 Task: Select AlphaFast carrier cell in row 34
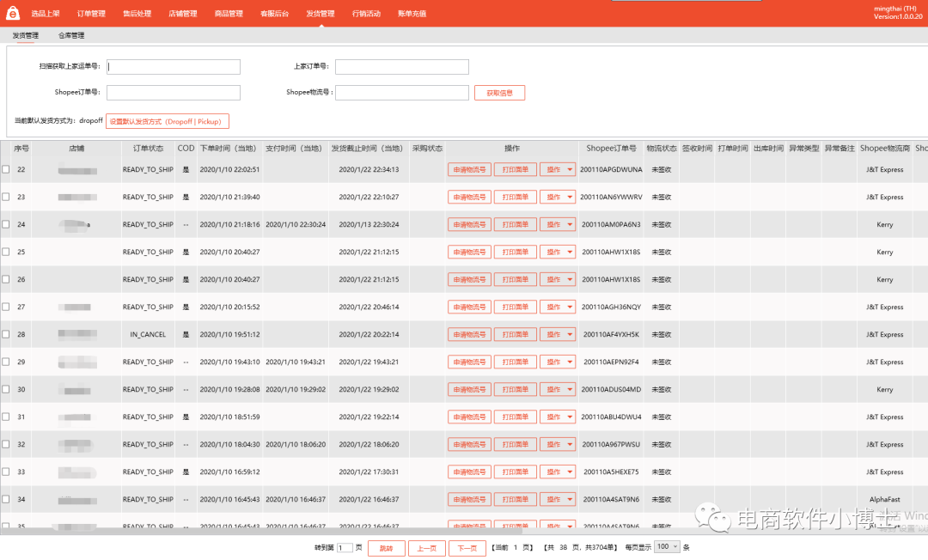pos(885,500)
